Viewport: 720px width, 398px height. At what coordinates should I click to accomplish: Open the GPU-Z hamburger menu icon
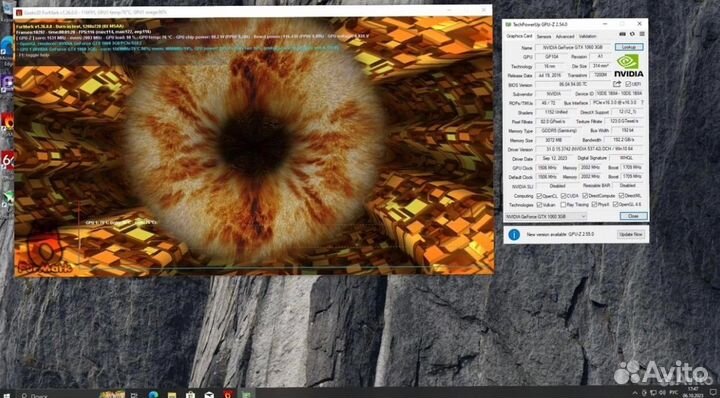[x=642, y=34]
